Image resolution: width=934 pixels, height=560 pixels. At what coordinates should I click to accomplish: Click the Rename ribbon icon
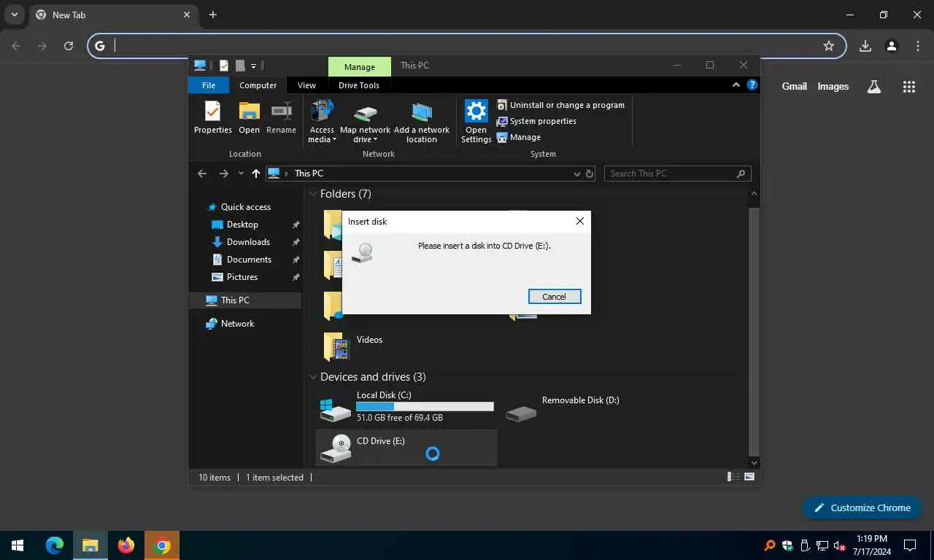282,117
